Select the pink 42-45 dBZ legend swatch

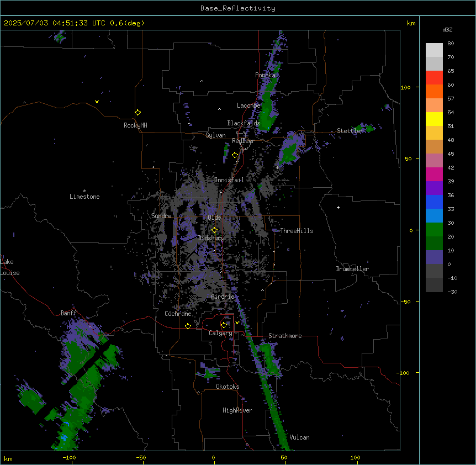(434, 161)
